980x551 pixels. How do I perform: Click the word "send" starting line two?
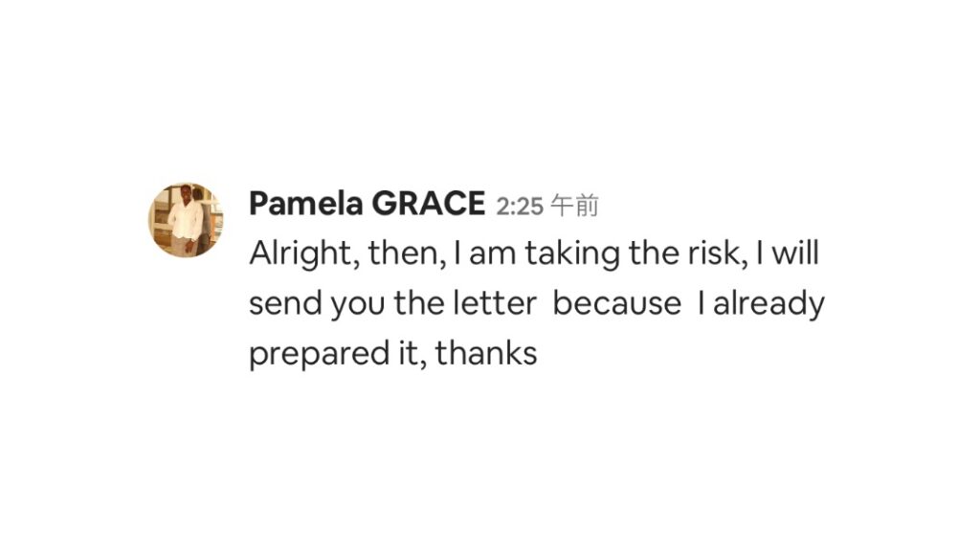285,303
